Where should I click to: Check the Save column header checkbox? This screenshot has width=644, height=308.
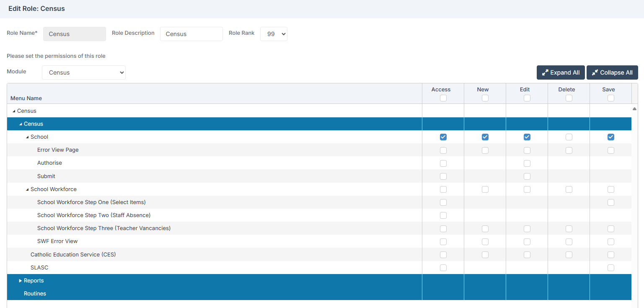pyautogui.click(x=610, y=98)
